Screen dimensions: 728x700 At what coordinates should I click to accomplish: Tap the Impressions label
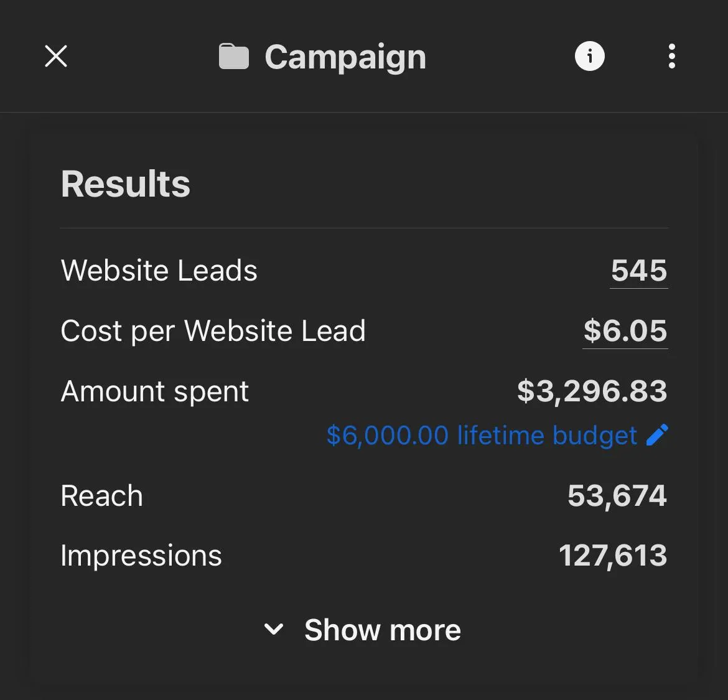pyautogui.click(x=141, y=556)
